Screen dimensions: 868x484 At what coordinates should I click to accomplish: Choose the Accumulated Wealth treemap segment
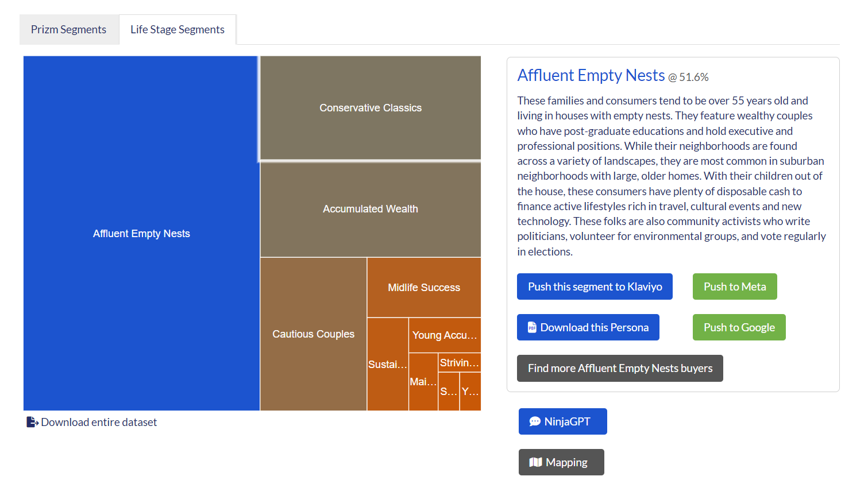coord(371,209)
